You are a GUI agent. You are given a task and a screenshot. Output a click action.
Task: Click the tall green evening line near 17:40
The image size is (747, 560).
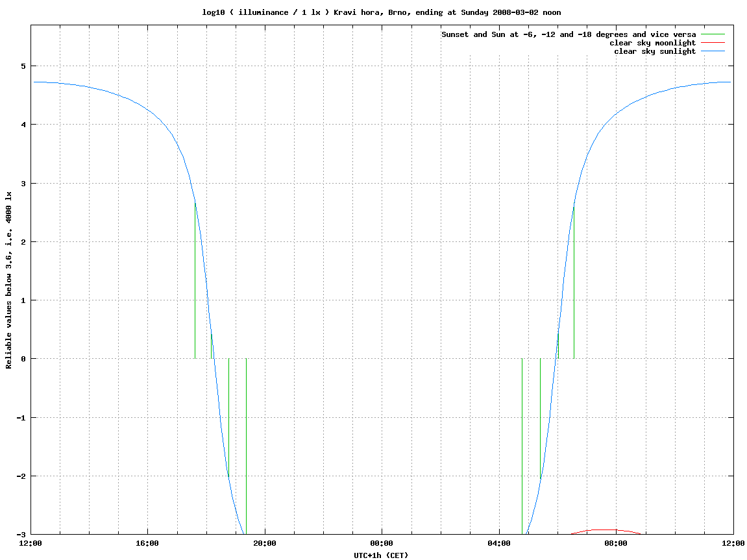pyautogui.click(x=195, y=281)
